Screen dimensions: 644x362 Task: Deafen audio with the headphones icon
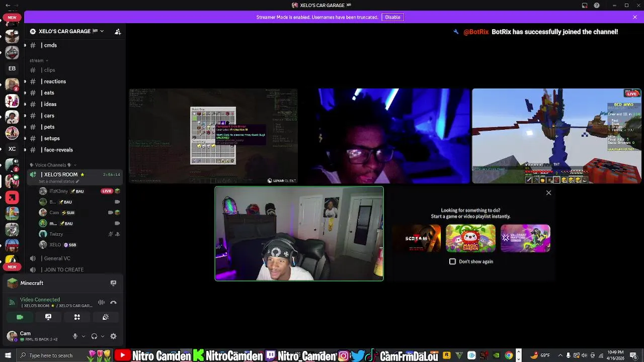94,336
